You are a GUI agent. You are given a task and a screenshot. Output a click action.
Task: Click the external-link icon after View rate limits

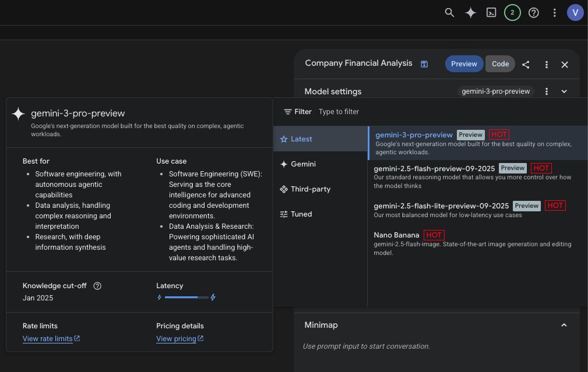(77, 338)
